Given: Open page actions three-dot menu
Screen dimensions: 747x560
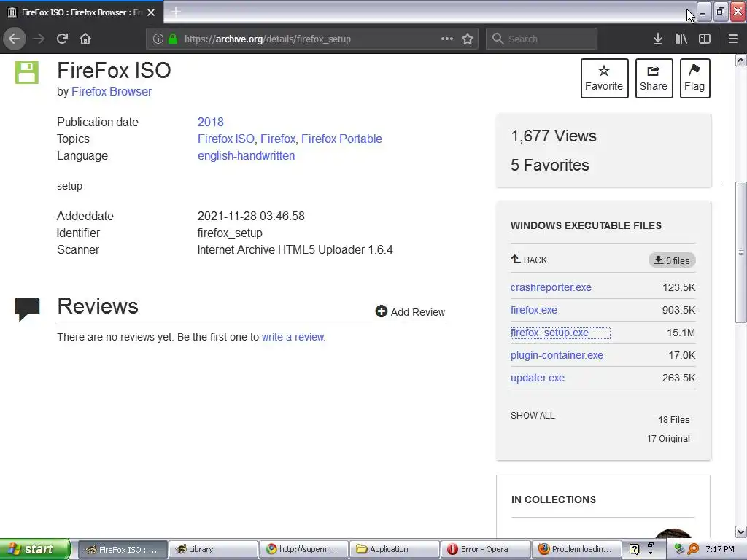Looking at the screenshot, I should 447,39.
